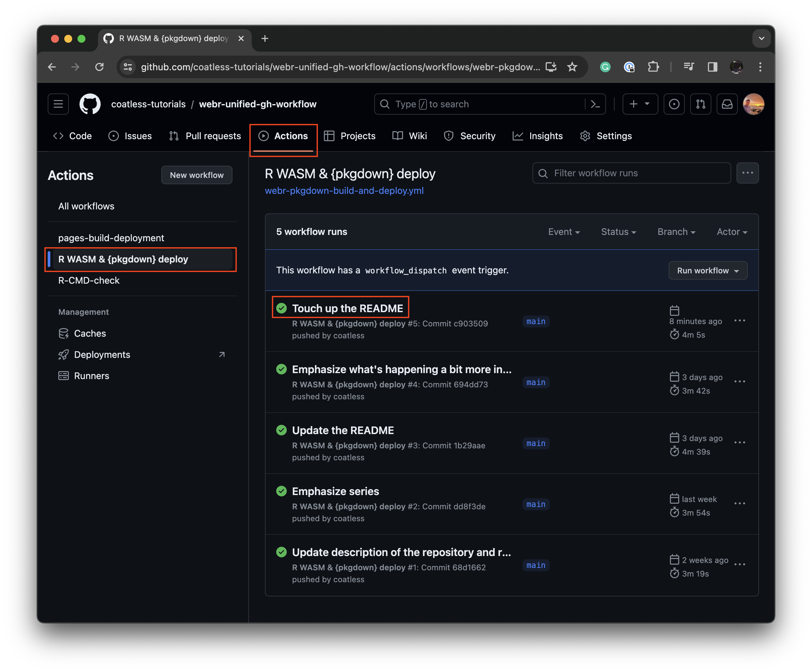812x672 pixels.
Task: Click the New workflow button
Action: pyautogui.click(x=196, y=175)
